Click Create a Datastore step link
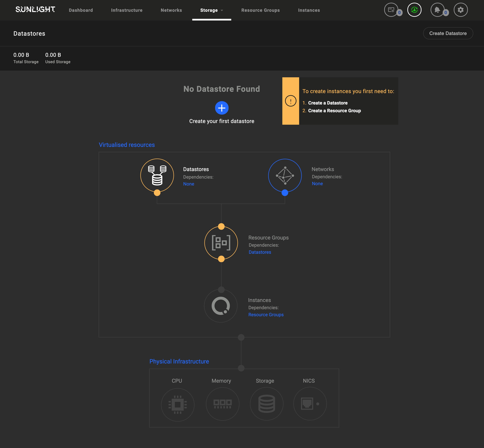Image resolution: width=484 pixels, height=448 pixels. click(x=328, y=103)
